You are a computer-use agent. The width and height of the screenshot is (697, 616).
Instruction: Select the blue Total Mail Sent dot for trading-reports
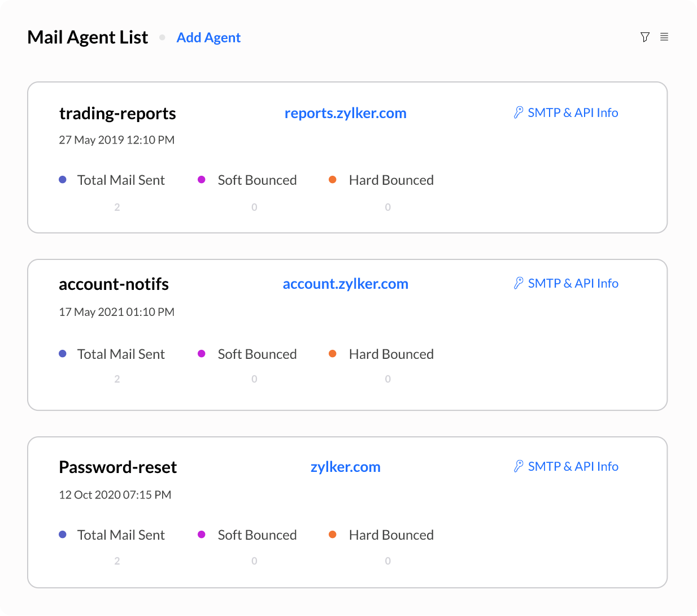pyautogui.click(x=62, y=179)
